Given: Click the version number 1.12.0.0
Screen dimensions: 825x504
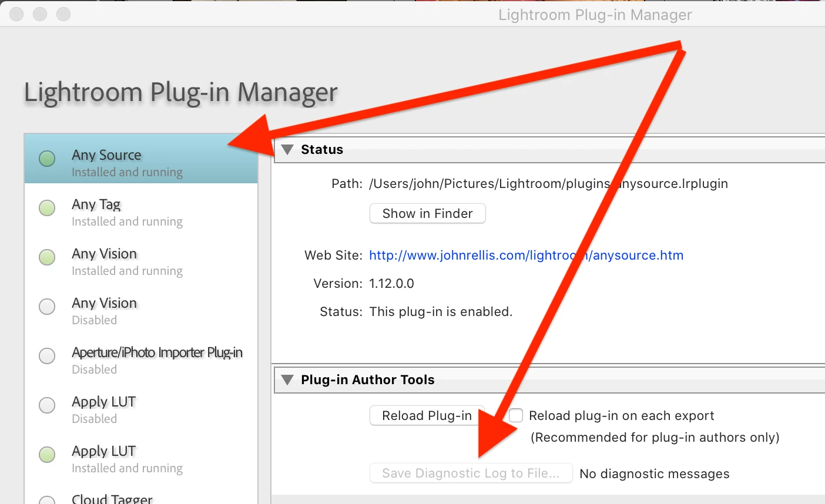Looking at the screenshot, I should [391, 284].
